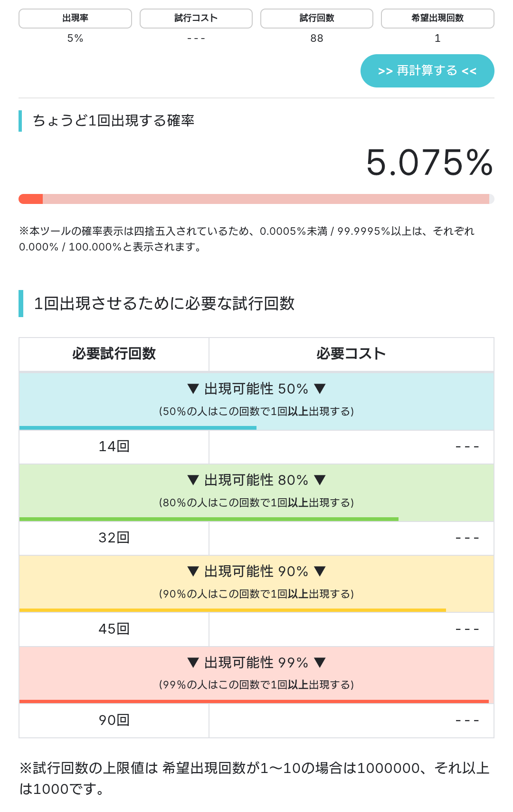
Task: Click the 必要コスト column header
Action: click(x=351, y=354)
